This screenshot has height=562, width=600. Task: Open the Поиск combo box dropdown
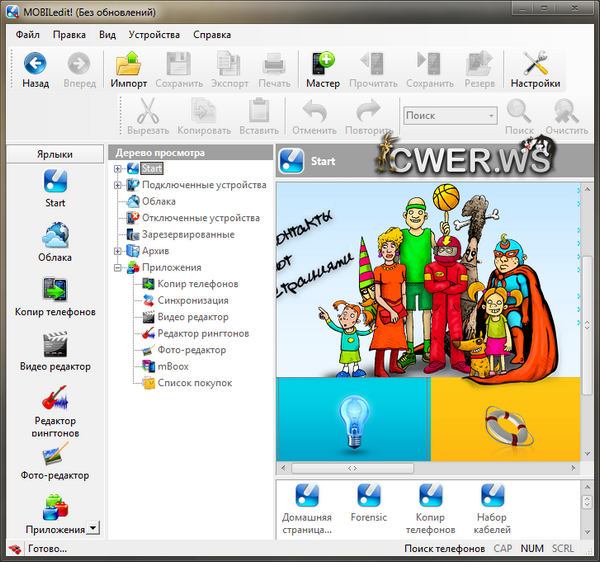491,116
